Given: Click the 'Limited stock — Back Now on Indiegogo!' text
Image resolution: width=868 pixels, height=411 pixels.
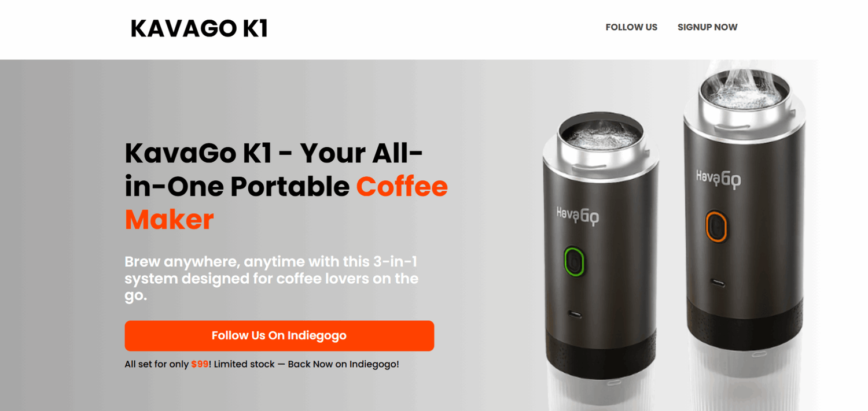Looking at the screenshot, I should pyautogui.click(x=306, y=365).
